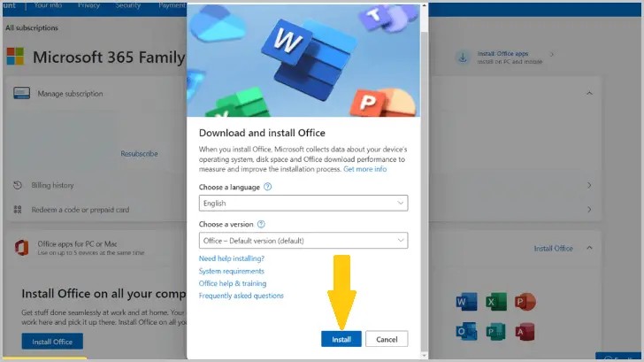
Task: Collapse the Manage subscription section chevron
Action: pyautogui.click(x=589, y=93)
